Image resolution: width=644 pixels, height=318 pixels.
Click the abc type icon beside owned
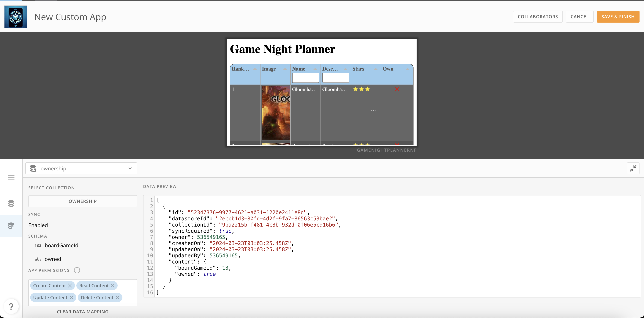38,259
